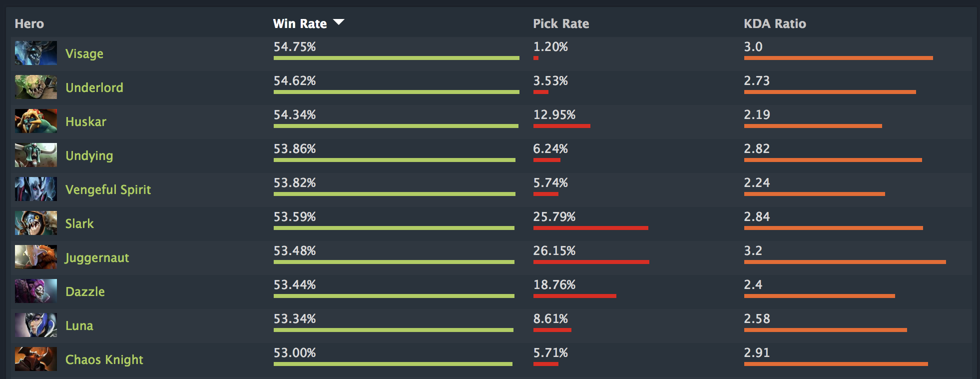Open Luna's hero portrait thumbnail

[x=36, y=325]
